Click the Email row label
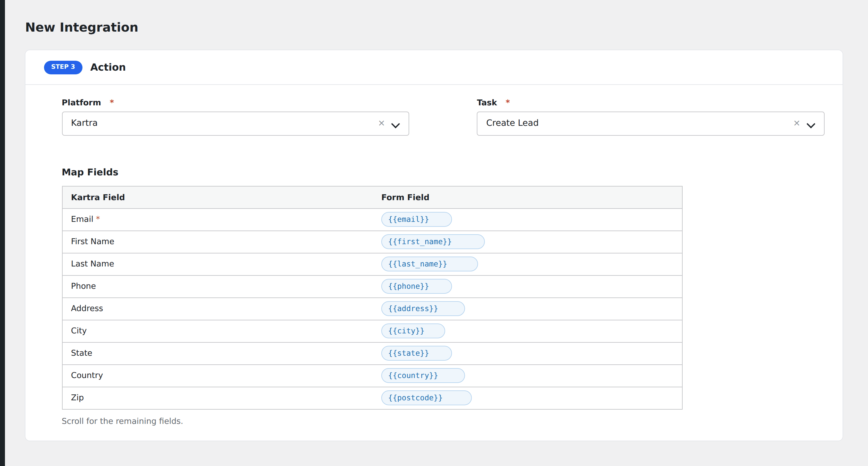 pyautogui.click(x=82, y=219)
